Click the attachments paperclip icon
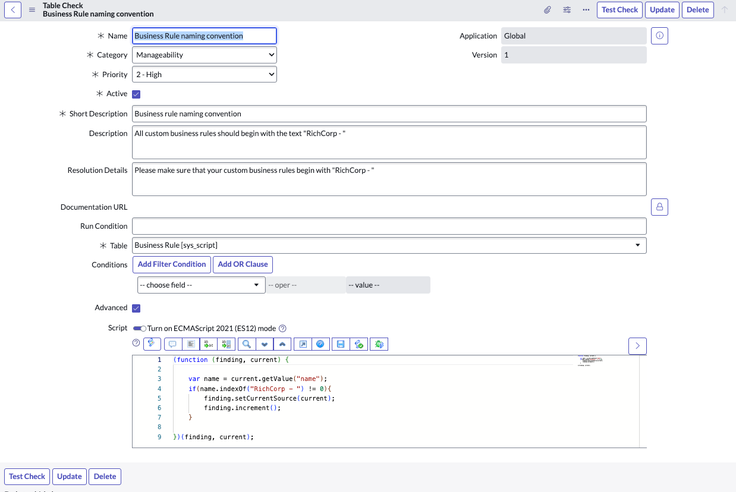This screenshot has height=492, width=736. pyautogui.click(x=547, y=10)
